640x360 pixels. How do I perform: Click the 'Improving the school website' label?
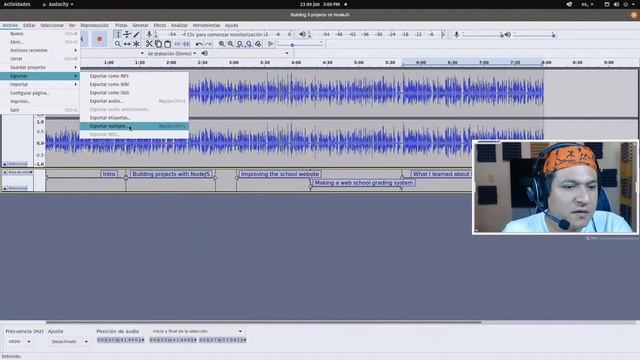click(280, 174)
